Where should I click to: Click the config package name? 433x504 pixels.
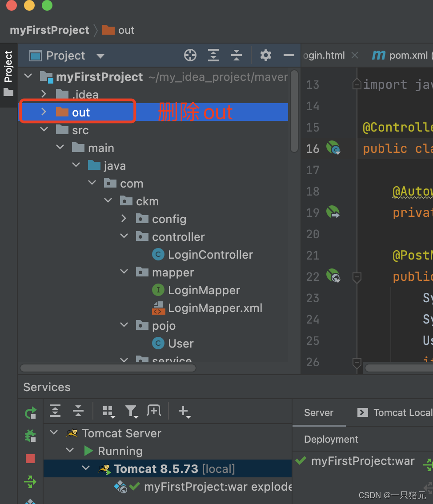169,219
